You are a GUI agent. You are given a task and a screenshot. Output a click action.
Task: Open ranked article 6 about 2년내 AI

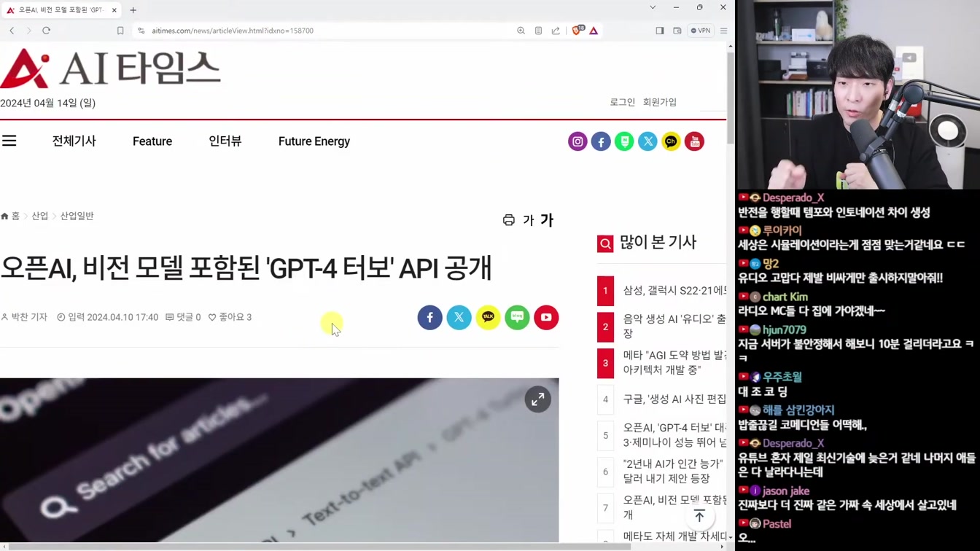point(674,472)
